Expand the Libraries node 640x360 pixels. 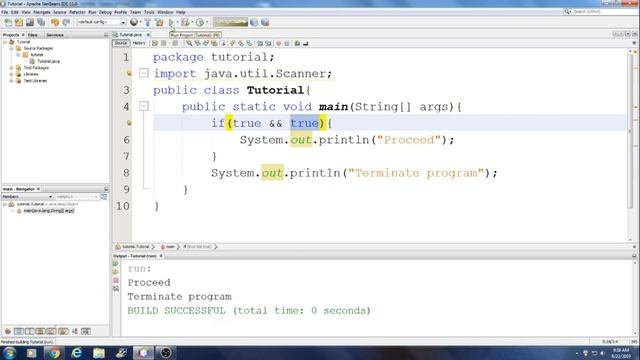(11, 74)
